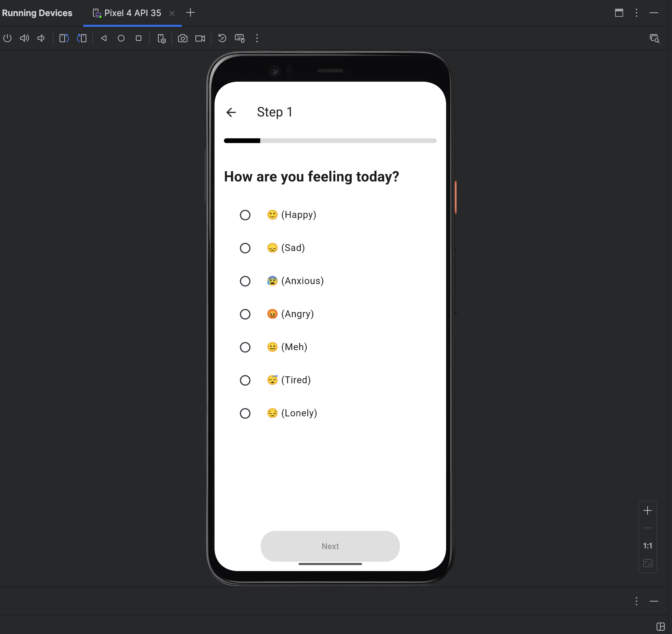The height and width of the screenshot is (634, 672).
Task: Click the emulator Power button icon
Action: (x=7, y=38)
